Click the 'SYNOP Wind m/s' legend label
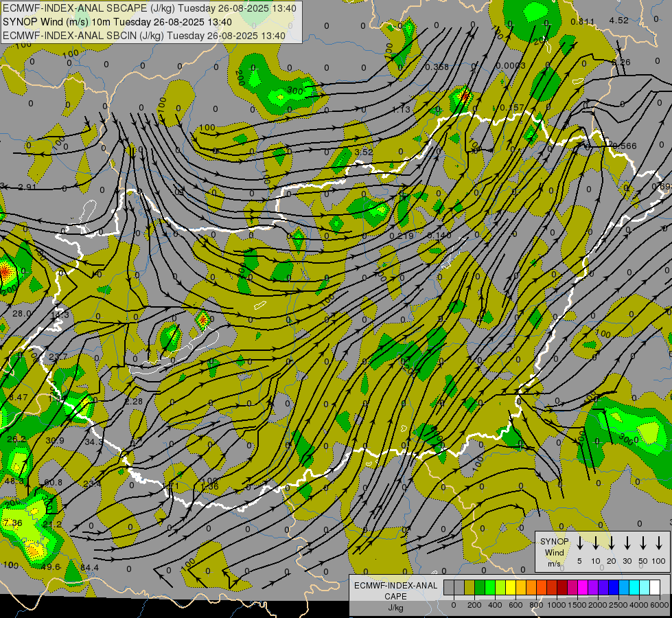 554,552
